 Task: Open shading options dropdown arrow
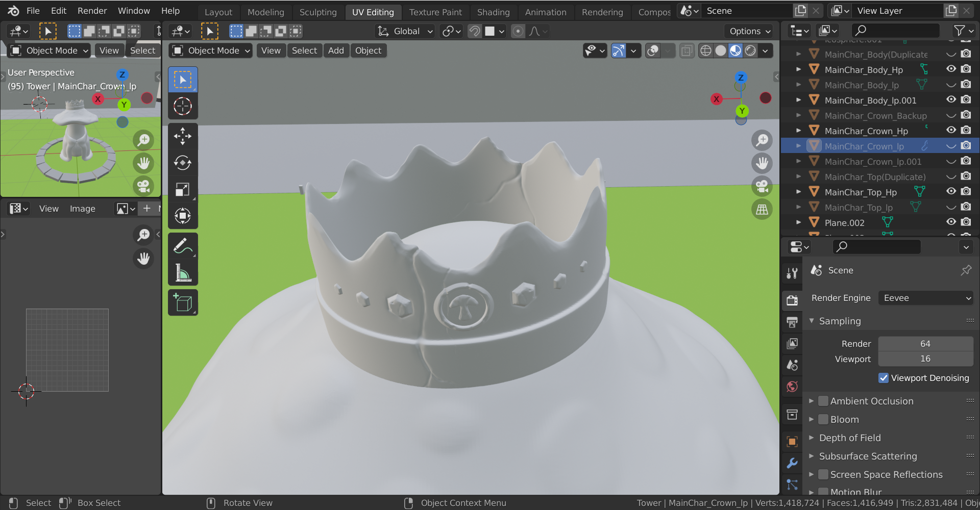coord(765,50)
